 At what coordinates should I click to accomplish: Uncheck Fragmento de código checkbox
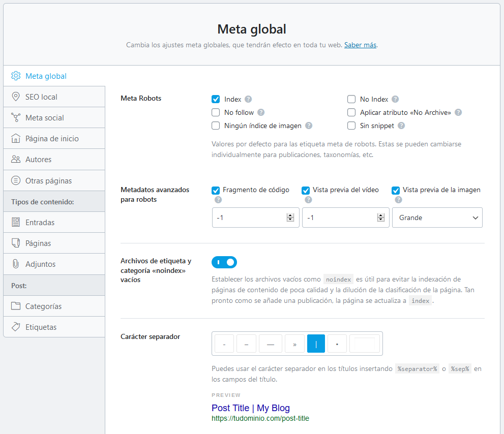216,191
